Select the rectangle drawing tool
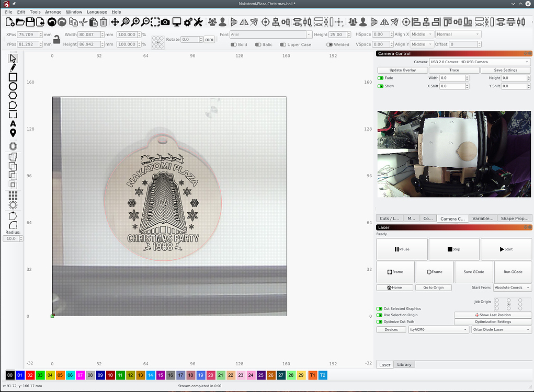The height and width of the screenshot is (392, 534). tap(13, 77)
